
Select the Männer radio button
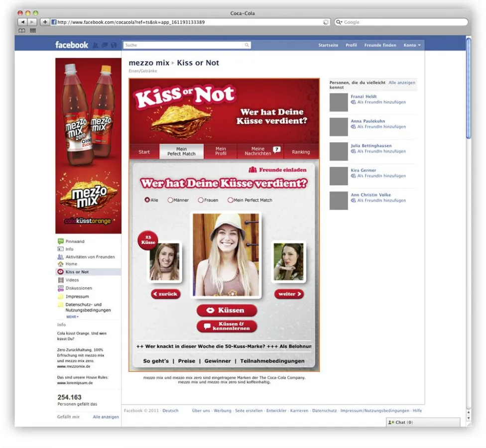[170, 200]
